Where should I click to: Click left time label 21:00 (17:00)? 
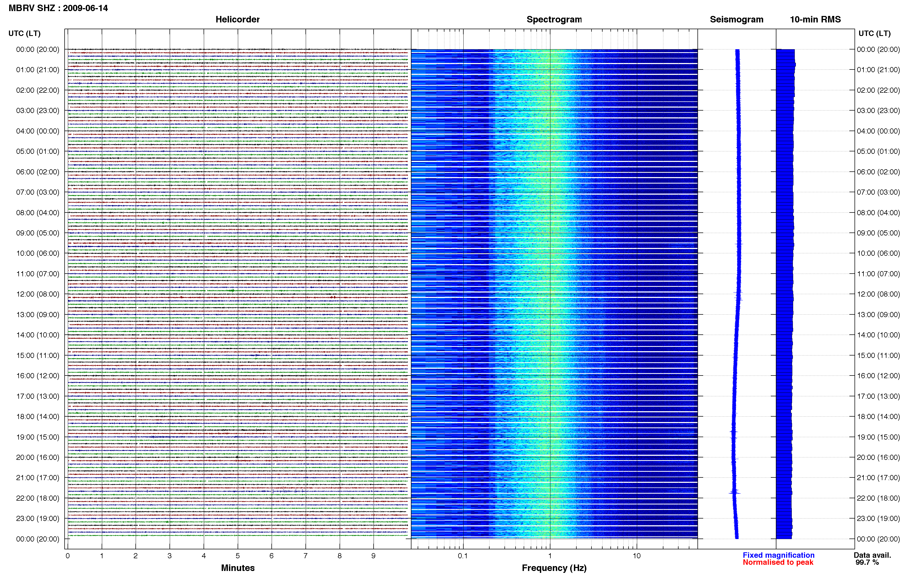(x=38, y=477)
